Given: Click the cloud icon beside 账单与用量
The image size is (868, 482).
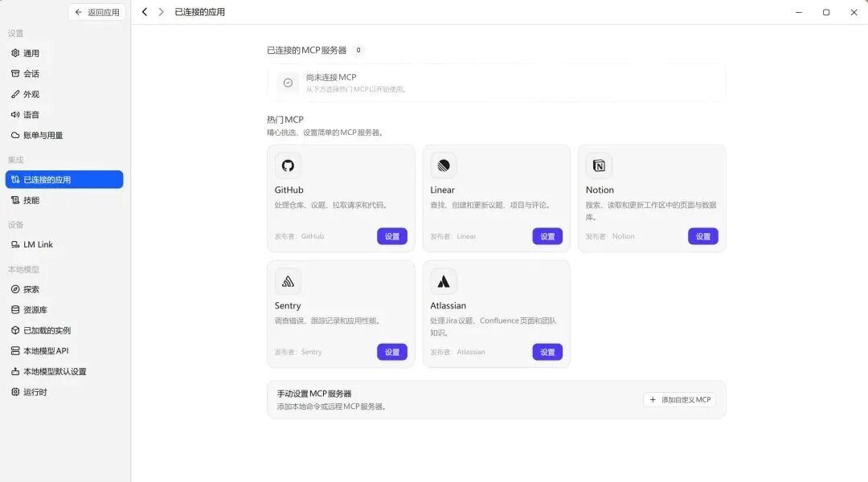Looking at the screenshot, I should [x=15, y=135].
